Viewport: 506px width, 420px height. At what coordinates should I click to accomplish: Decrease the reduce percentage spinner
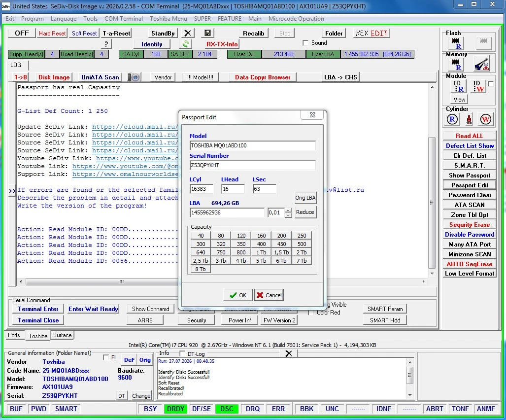tap(289, 215)
